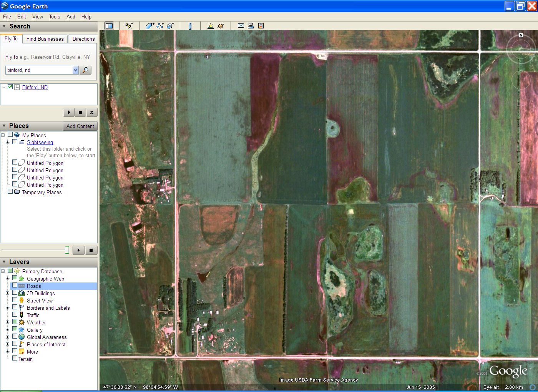
Task: View in Google Maps icon
Action: (x=261, y=26)
